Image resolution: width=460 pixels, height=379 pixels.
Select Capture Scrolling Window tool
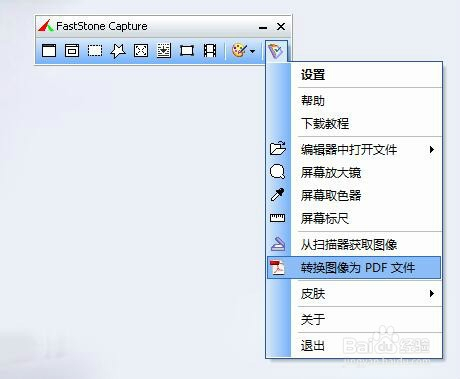(164, 51)
